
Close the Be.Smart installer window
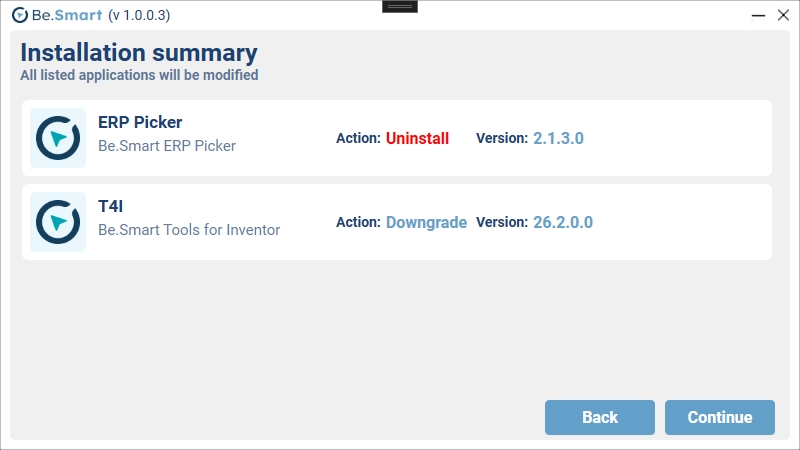pyautogui.click(x=783, y=15)
